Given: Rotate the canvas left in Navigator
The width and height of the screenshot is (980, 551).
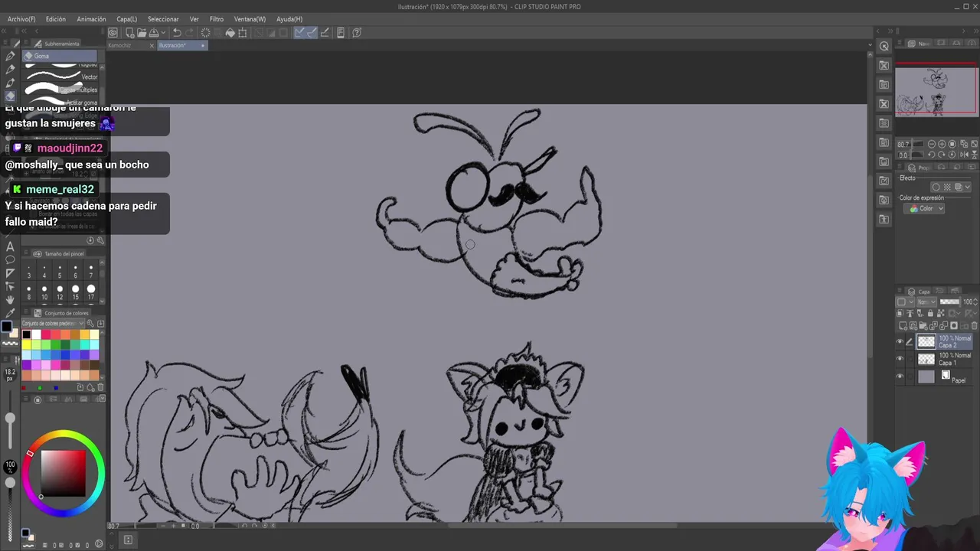Looking at the screenshot, I should [x=932, y=155].
